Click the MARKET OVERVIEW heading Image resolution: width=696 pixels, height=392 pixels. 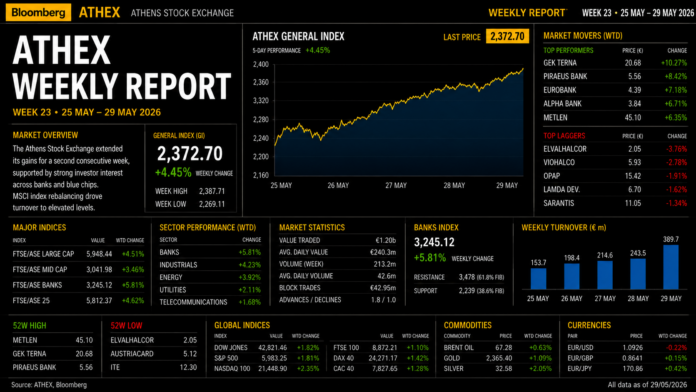click(x=45, y=135)
